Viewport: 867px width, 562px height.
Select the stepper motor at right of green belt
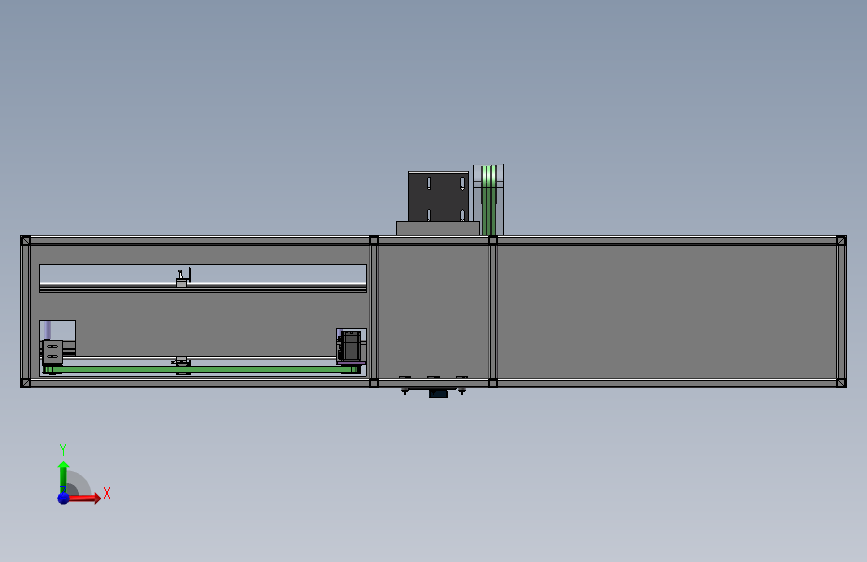point(351,346)
